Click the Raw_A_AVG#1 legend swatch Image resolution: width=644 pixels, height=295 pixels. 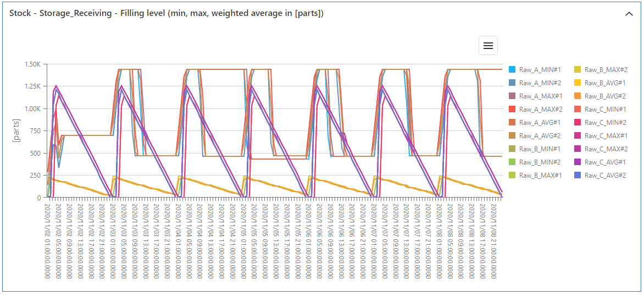tap(512, 123)
